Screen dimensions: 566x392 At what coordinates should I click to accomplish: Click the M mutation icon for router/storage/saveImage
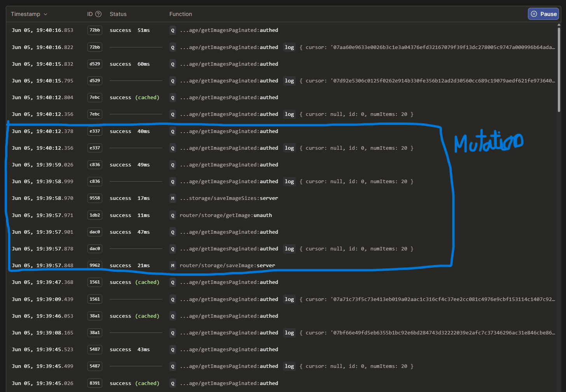click(173, 266)
